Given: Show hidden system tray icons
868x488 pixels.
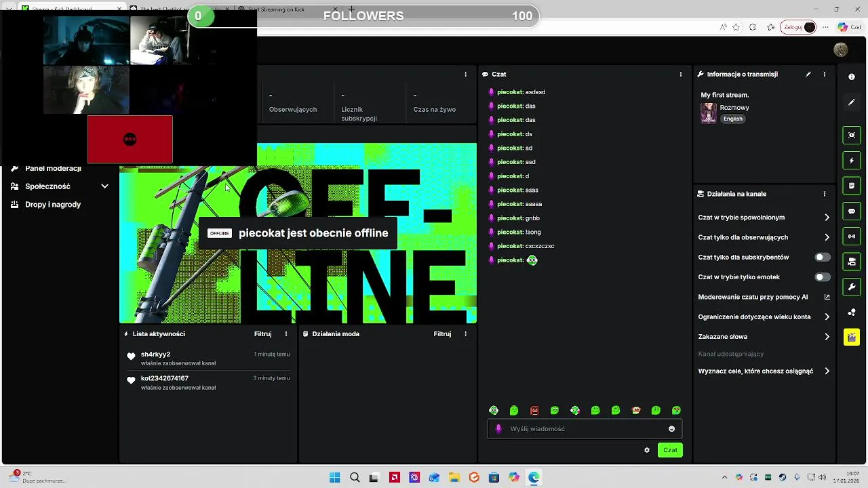Looking at the screenshot, I should [724, 477].
